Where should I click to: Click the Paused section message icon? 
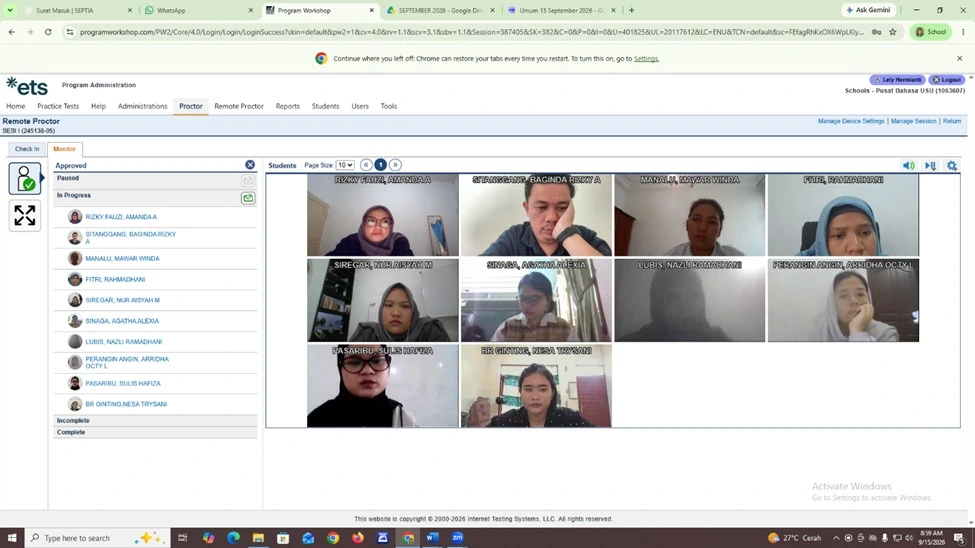click(x=248, y=180)
